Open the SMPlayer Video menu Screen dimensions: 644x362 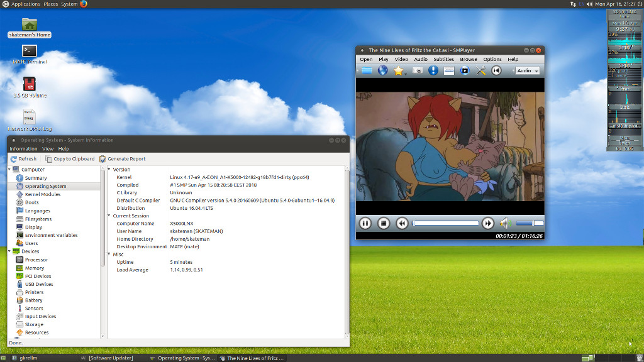[401, 60]
